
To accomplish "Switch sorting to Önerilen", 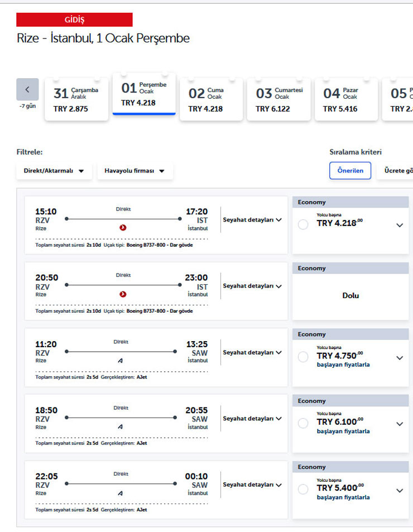I will point(350,170).
